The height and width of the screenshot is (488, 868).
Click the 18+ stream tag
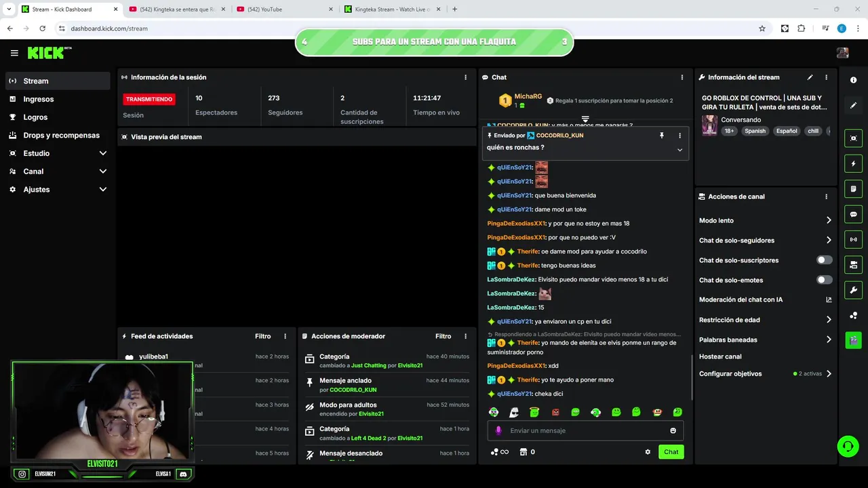[x=729, y=131]
